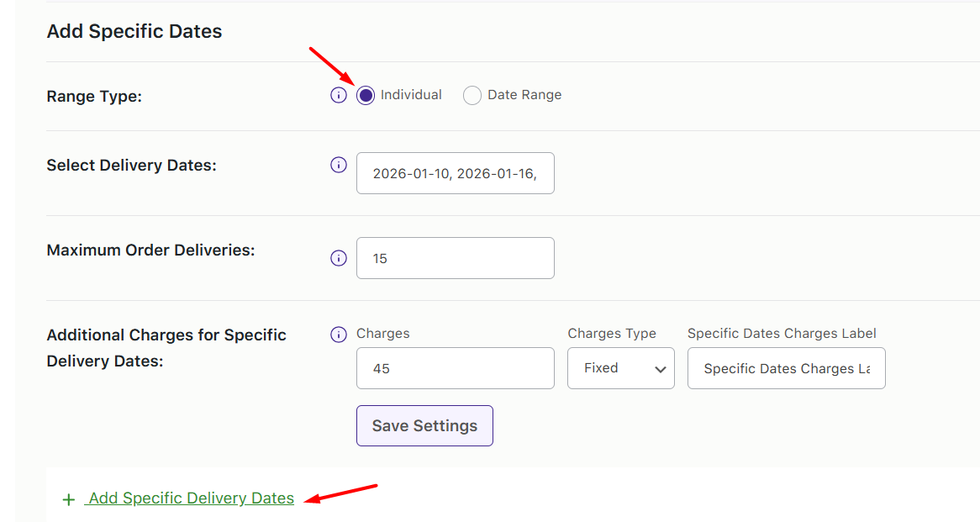The height and width of the screenshot is (522, 980).
Task: Click the Additional Charges info icon
Action: coord(339,335)
